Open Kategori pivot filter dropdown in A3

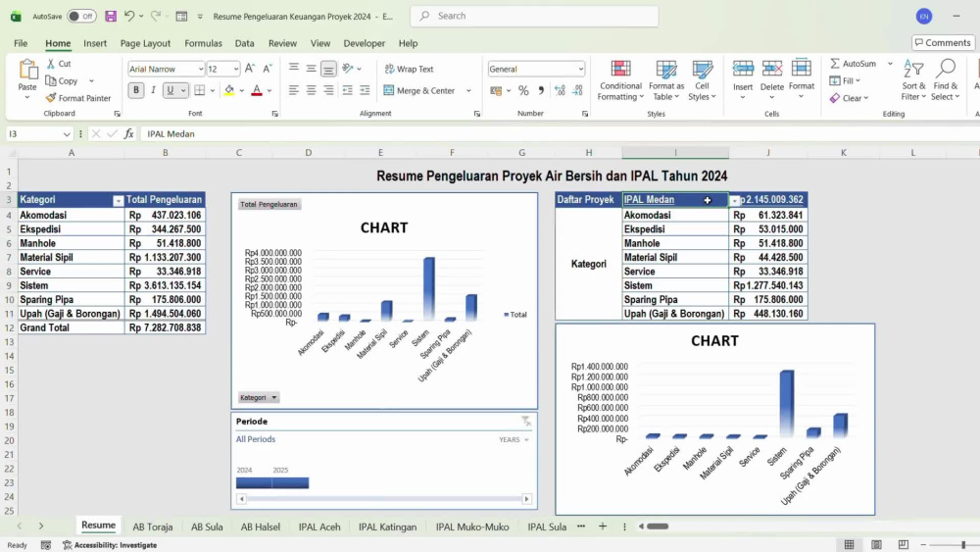[x=118, y=201]
